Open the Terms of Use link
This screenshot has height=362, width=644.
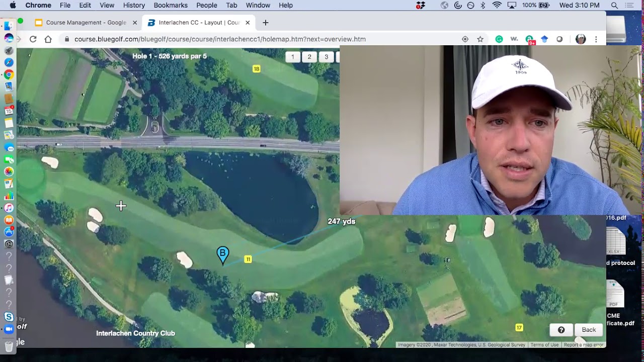tap(544, 345)
